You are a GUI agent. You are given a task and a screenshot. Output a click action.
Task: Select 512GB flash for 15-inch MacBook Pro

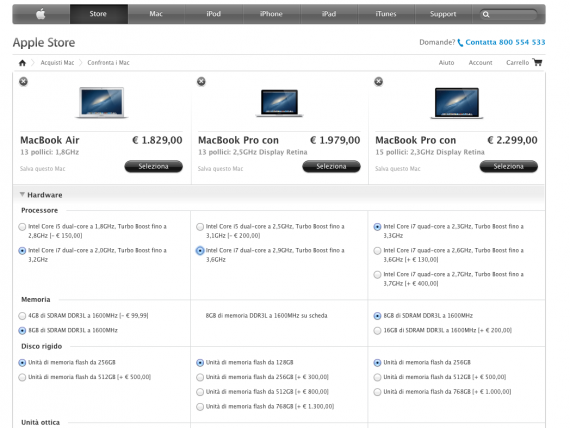377,377
